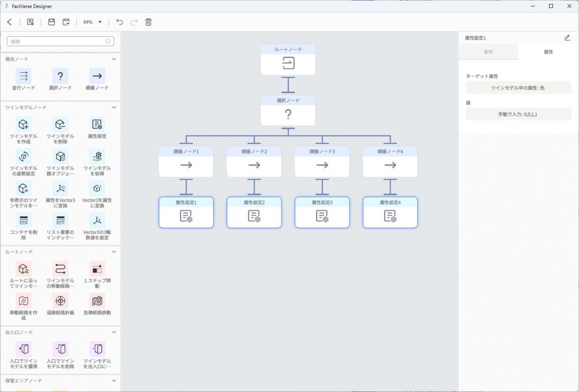Click the 手動で入力:0,0,1,1 value field
The image size is (579, 392).
(518, 114)
